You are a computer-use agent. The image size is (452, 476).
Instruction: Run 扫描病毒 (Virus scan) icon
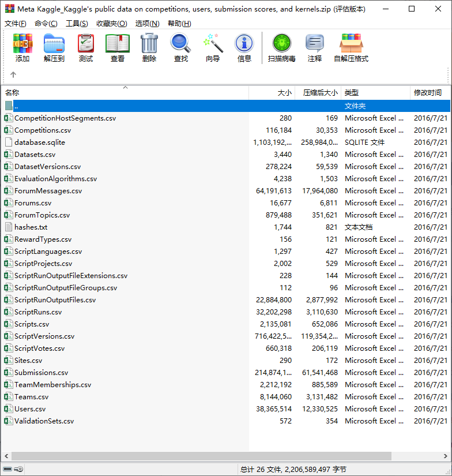281,44
